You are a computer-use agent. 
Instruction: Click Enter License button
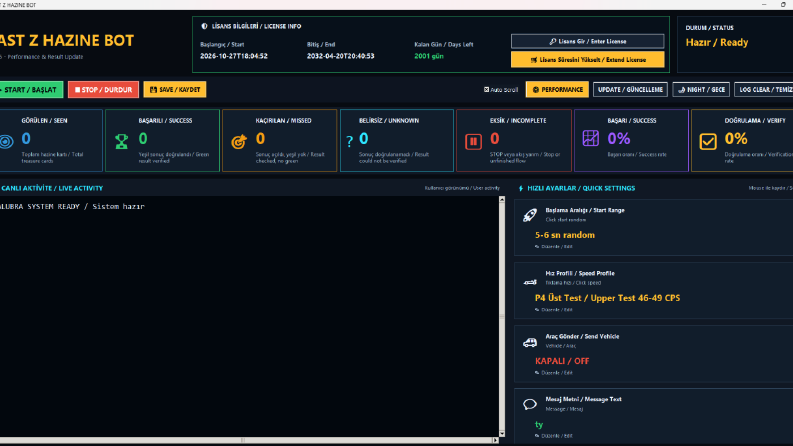coord(587,41)
